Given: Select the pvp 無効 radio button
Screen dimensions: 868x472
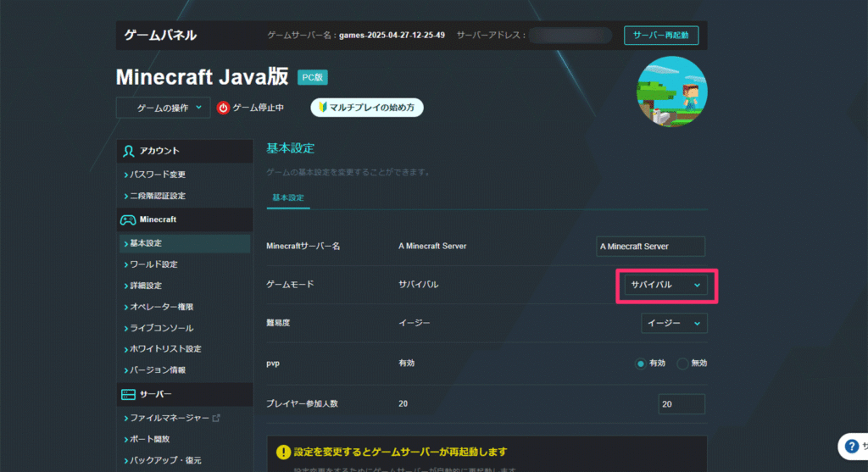Looking at the screenshot, I should point(682,364).
